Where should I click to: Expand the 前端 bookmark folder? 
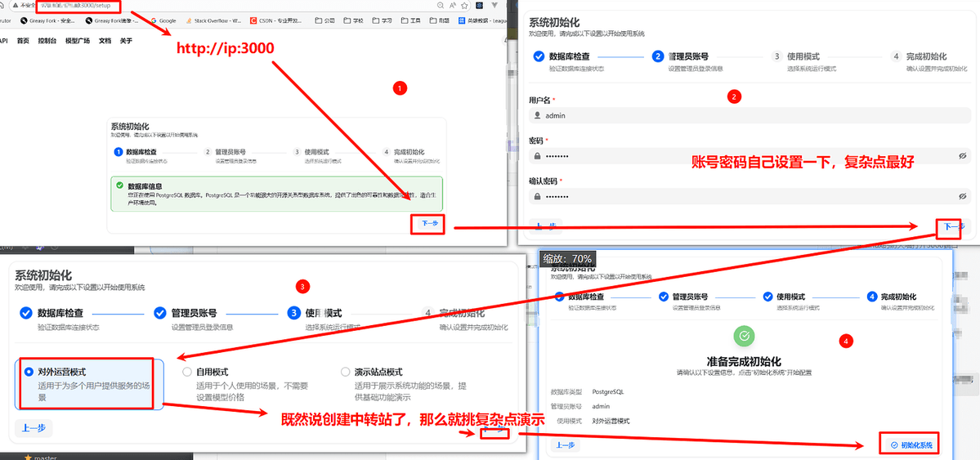pos(439,20)
